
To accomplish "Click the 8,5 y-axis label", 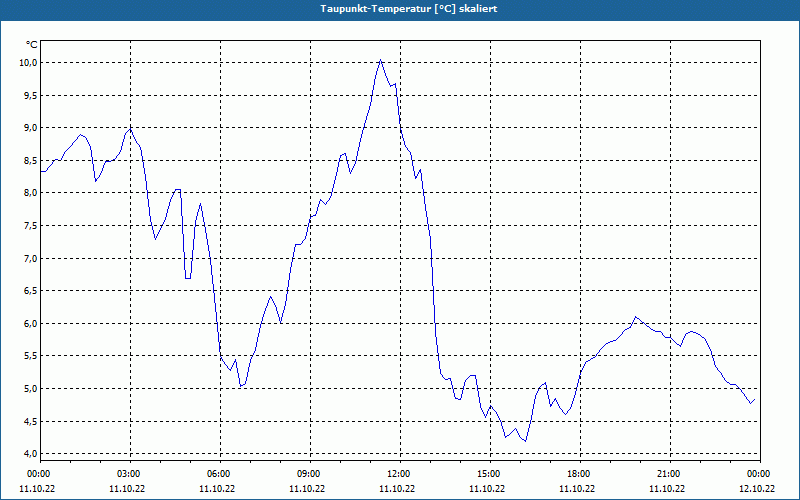I will click(31, 160).
